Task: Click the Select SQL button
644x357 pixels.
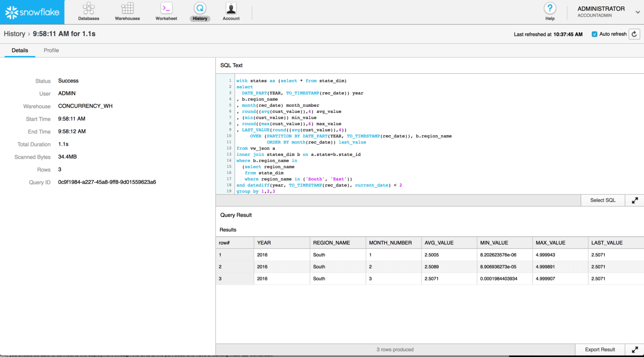Action: [603, 200]
